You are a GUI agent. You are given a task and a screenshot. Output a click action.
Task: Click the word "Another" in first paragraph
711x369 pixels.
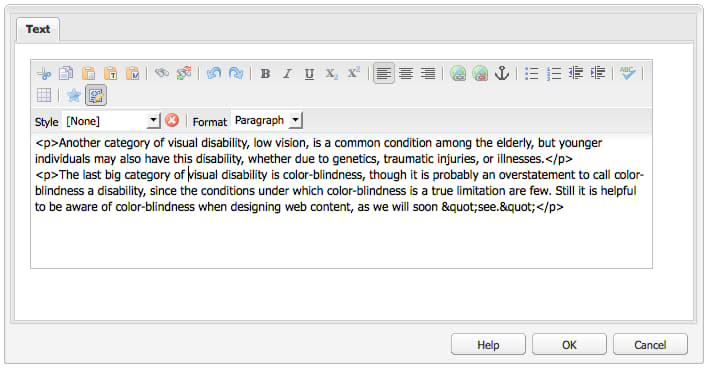tap(80, 143)
